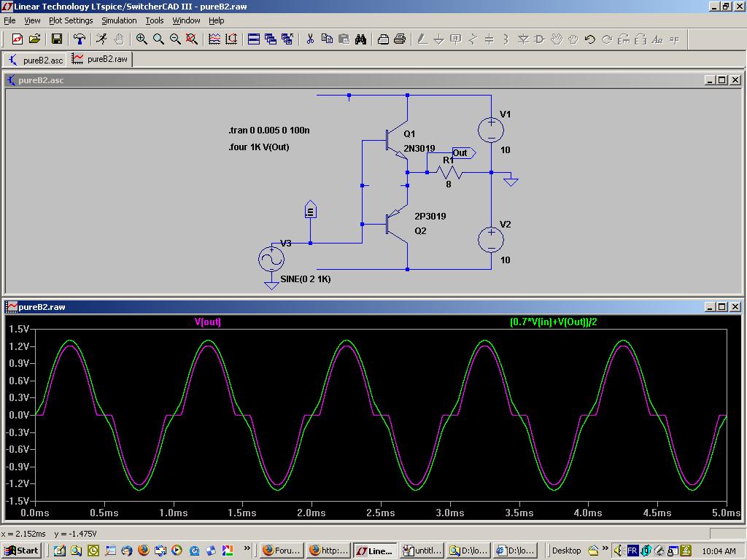This screenshot has width=747, height=560.
Task: Click the Autorange plot icon
Action: 214,39
